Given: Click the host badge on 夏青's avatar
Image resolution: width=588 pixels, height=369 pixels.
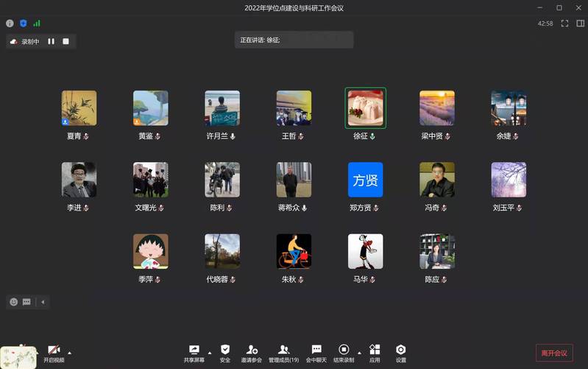Looking at the screenshot, I should pyautogui.click(x=65, y=122).
